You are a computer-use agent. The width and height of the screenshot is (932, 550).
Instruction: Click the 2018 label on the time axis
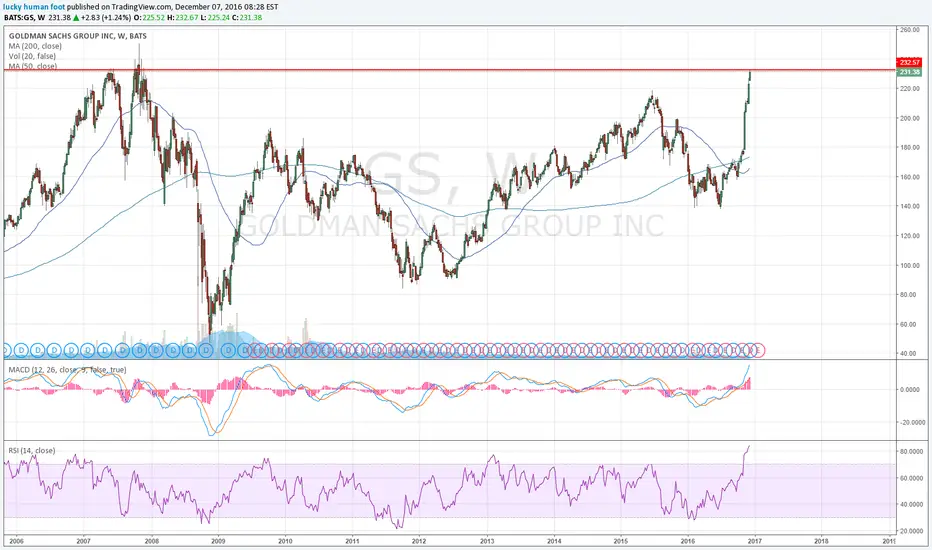pos(821,541)
